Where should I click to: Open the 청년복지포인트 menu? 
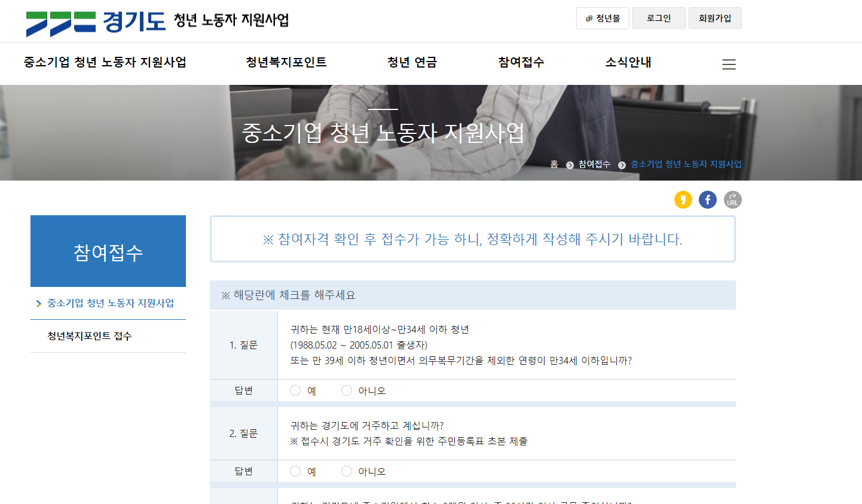pos(285,62)
